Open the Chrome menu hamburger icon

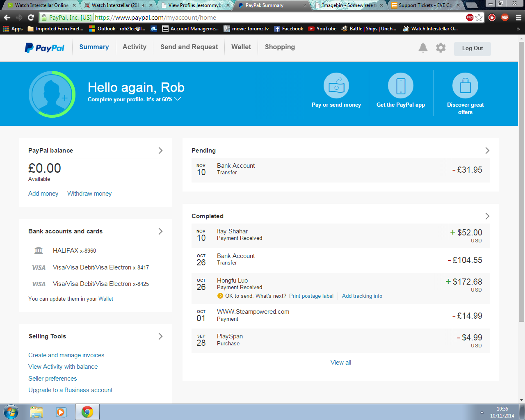518,18
